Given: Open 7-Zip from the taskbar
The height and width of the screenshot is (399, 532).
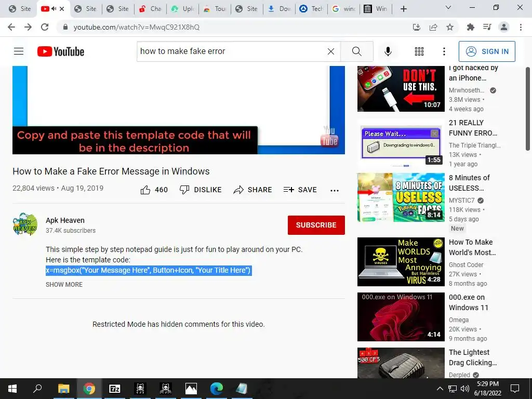Looking at the screenshot, I should [114, 389].
